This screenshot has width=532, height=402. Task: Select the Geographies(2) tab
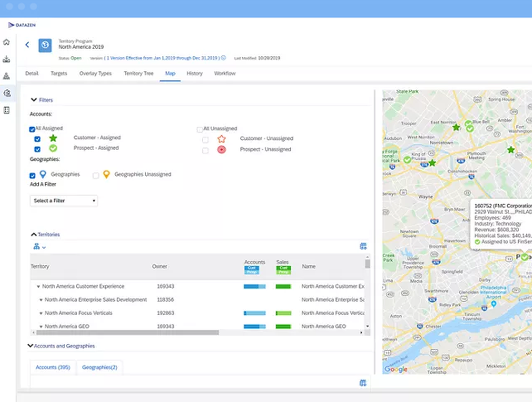pos(99,367)
